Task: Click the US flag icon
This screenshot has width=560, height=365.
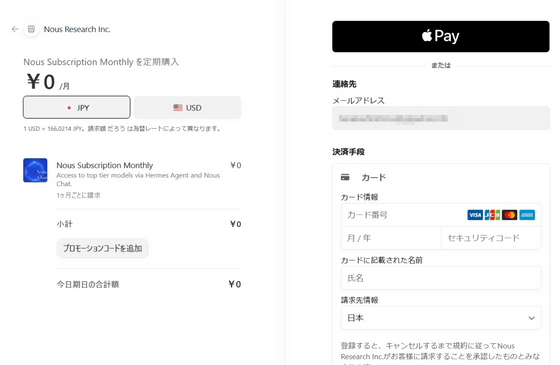Action: 178,108
